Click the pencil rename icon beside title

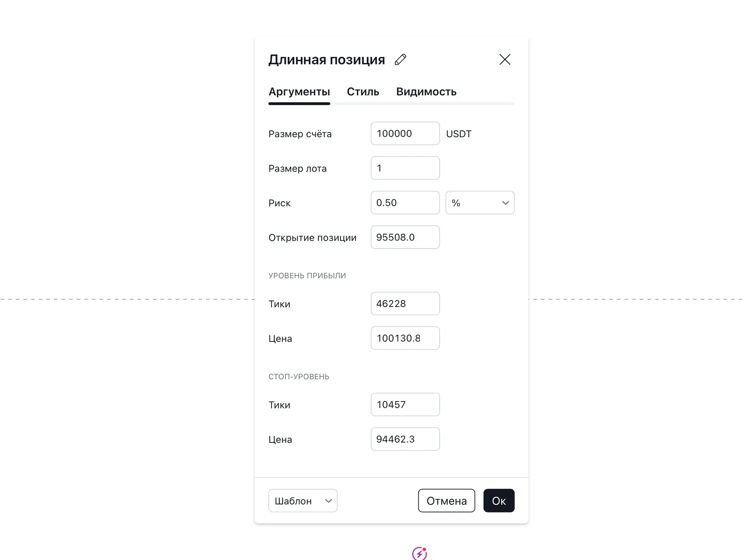[400, 60]
